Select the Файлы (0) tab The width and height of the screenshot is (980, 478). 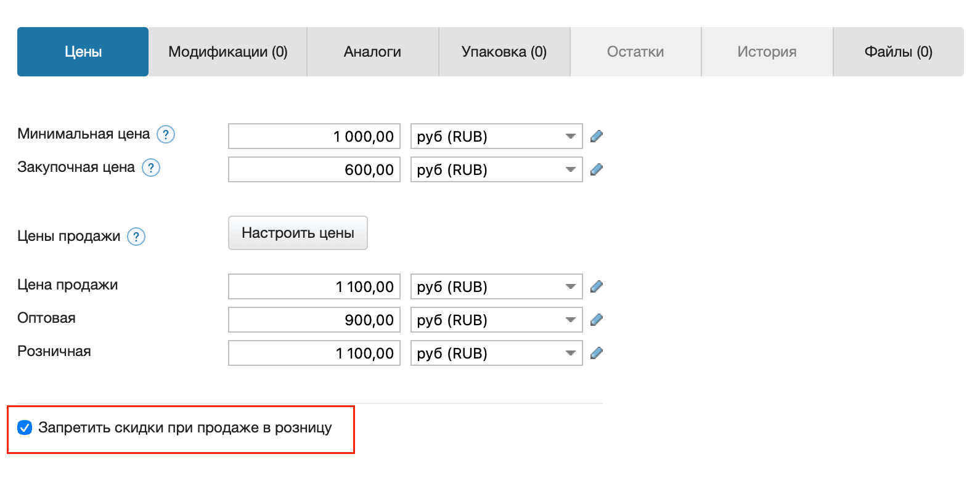(898, 52)
